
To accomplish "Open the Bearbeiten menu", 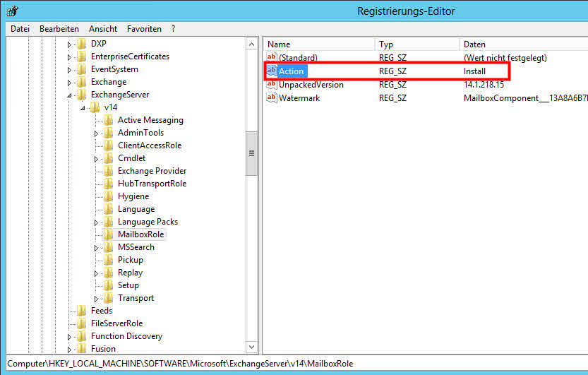I will [x=59, y=29].
